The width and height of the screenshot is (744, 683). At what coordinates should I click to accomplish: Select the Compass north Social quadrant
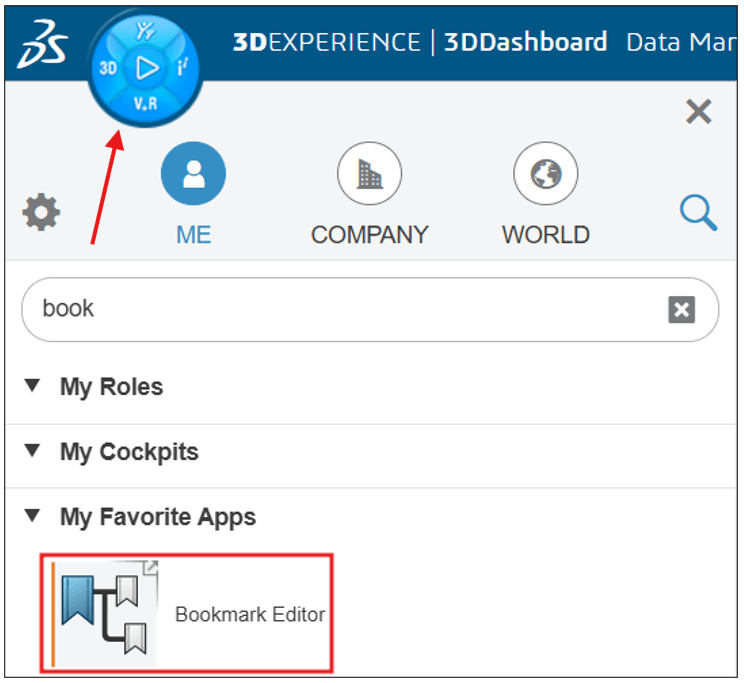[x=145, y=31]
